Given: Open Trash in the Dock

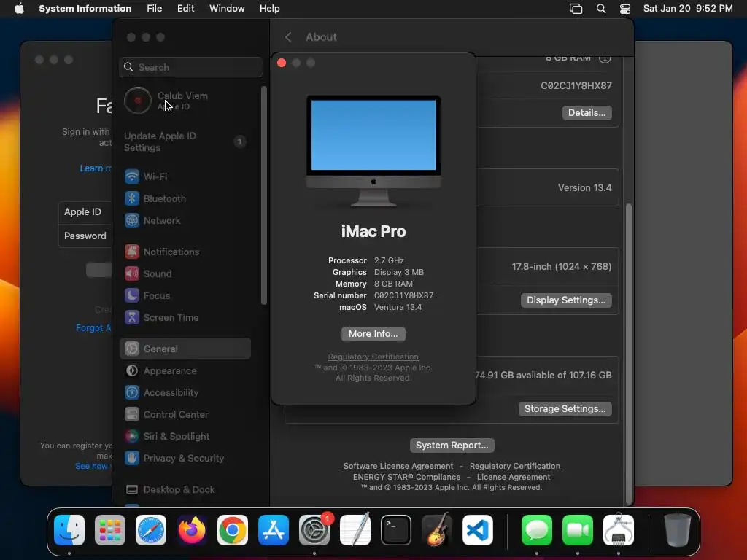Looking at the screenshot, I should coord(678,530).
